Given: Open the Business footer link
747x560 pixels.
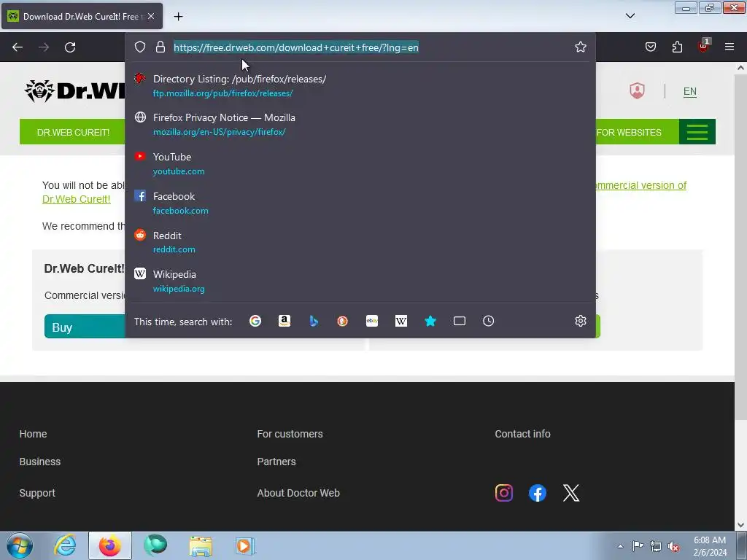Looking at the screenshot, I should [x=40, y=462].
